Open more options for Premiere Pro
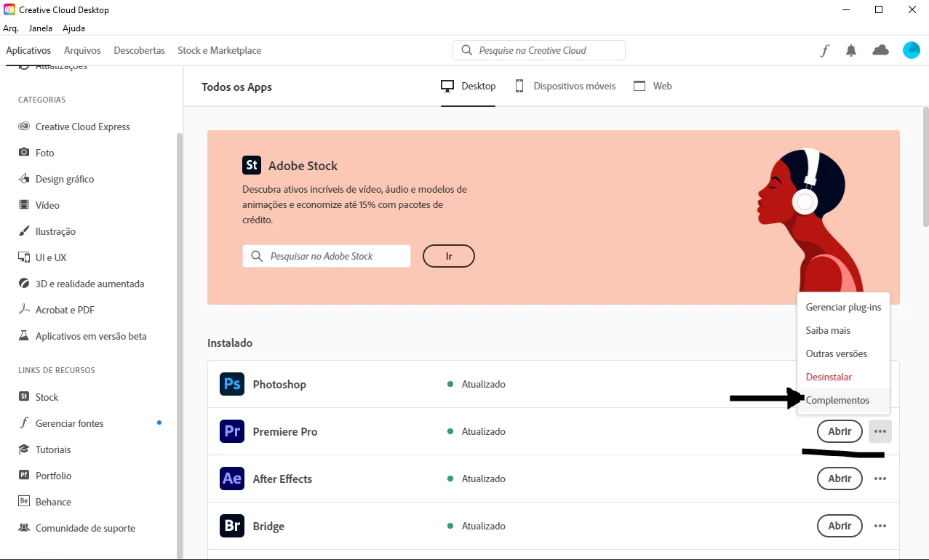Screen dimensions: 929x560 (880, 431)
